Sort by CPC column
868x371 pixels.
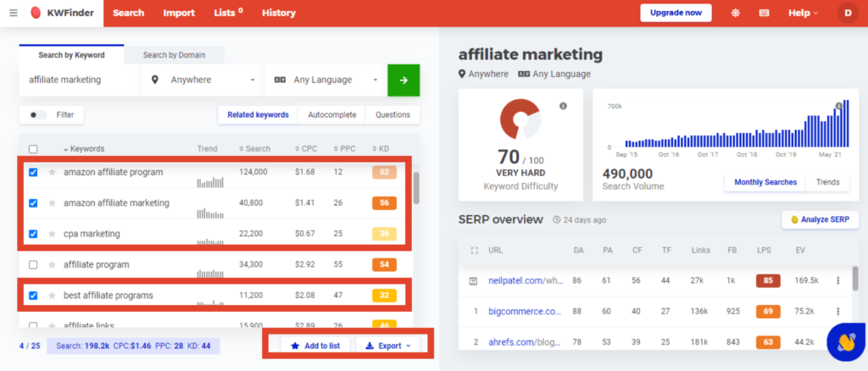(x=306, y=149)
